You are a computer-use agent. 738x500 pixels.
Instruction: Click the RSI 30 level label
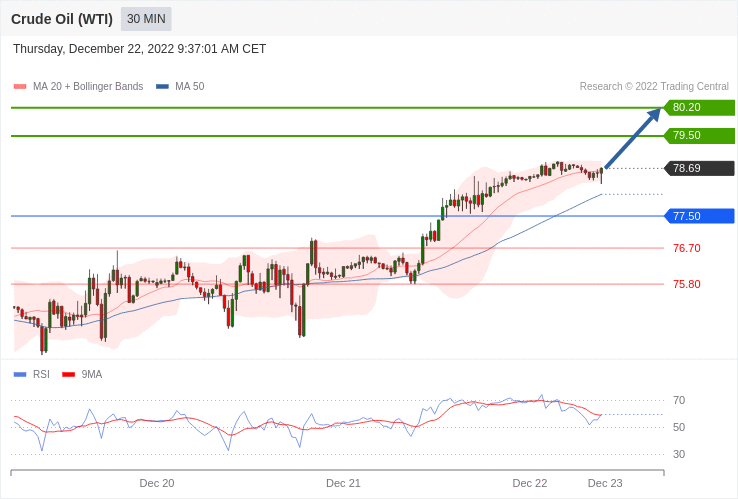click(679, 454)
